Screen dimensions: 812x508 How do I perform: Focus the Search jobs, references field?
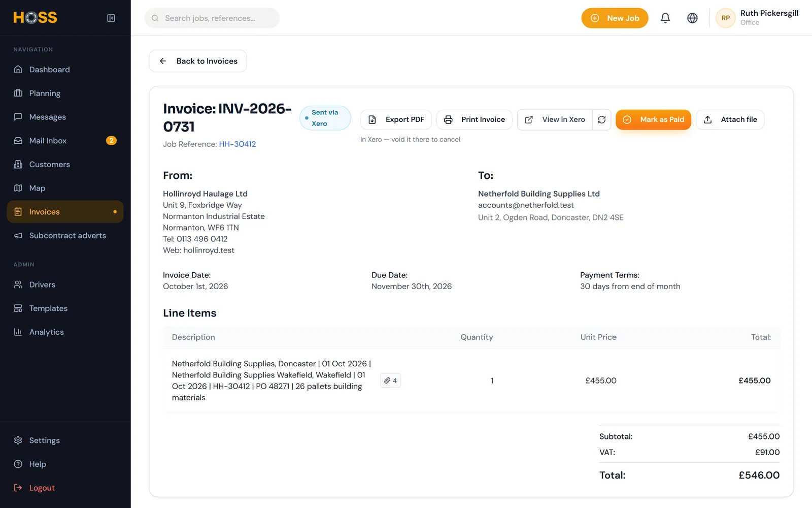pyautogui.click(x=212, y=18)
